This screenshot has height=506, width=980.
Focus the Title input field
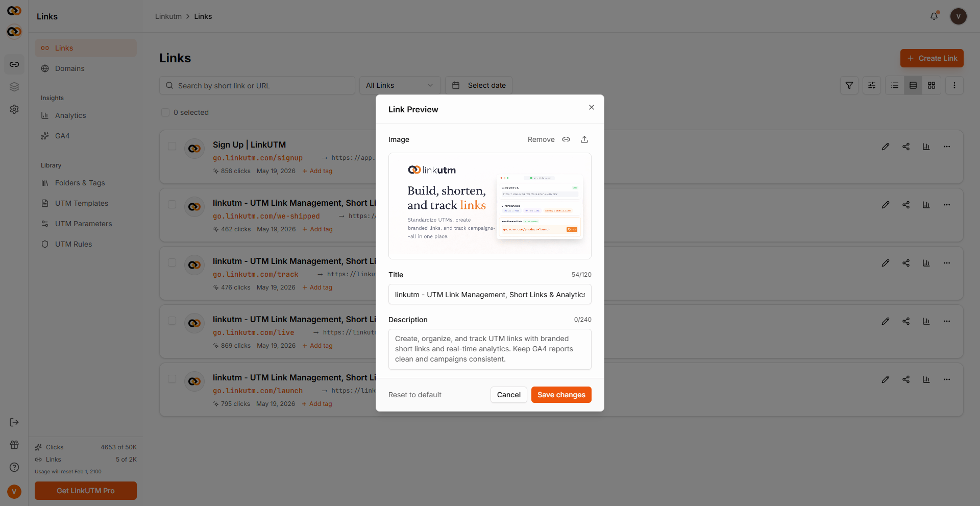click(x=490, y=295)
